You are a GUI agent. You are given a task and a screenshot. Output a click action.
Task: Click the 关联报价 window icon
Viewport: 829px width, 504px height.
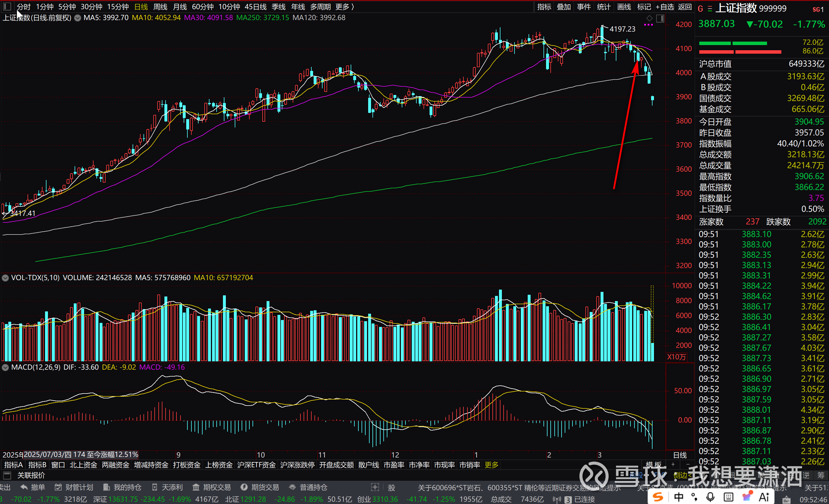[x=7, y=475]
